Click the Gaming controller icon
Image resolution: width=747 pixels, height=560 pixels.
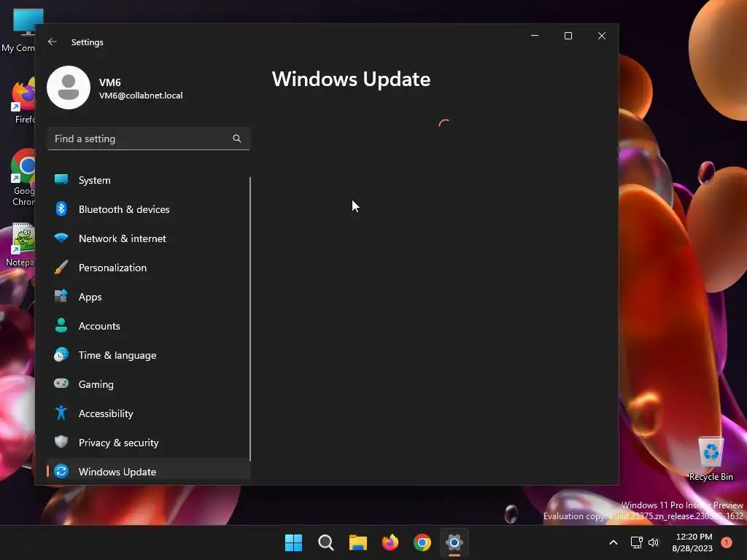(x=61, y=384)
